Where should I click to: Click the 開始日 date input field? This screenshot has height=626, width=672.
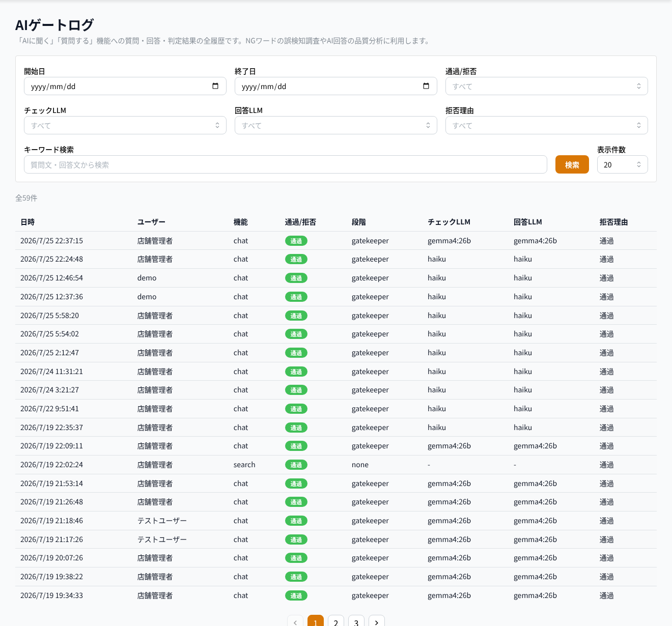125,86
